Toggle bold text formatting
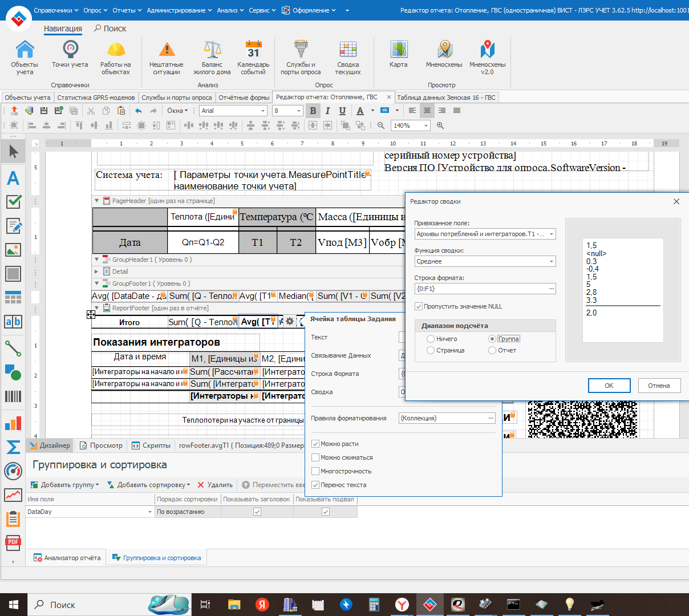The image size is (689, 616). (313, 111)
